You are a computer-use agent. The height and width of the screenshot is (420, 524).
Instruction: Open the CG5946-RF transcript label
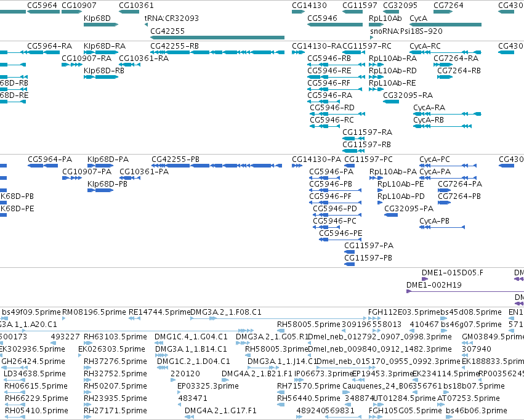click(329, 83)
